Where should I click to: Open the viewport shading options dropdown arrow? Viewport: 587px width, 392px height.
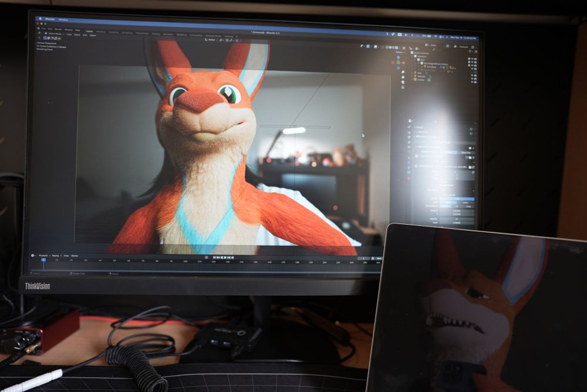click(x=400, y=48)
